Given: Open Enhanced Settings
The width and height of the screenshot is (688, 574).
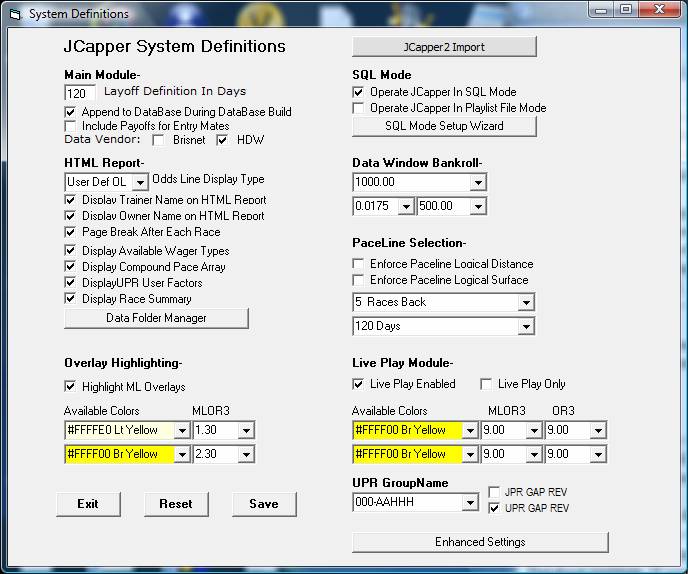Looking at the screenshot, I should (x=480, y=542).
